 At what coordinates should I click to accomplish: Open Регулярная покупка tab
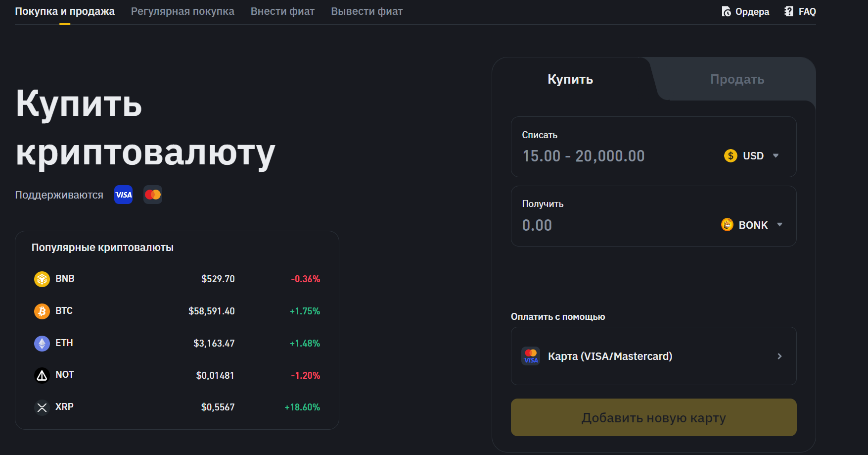pyautogui.click(x=183, y=11)
